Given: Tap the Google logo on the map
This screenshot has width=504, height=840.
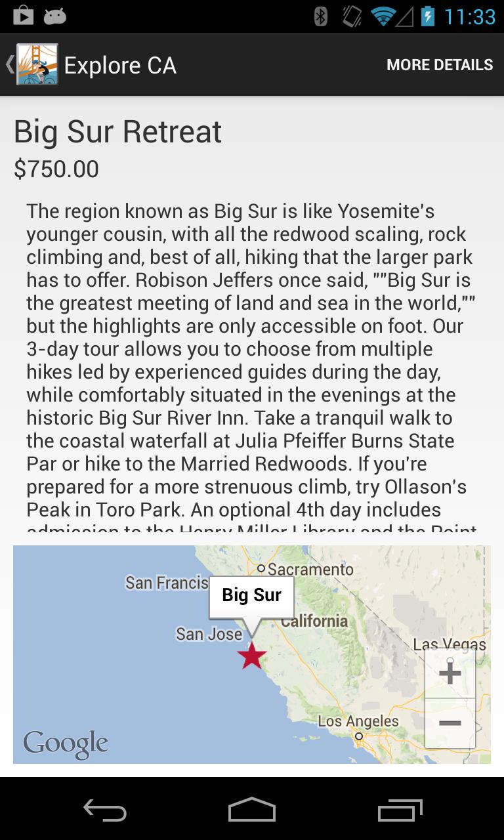Looking at the screenshot, I should [x=65, y=744].
